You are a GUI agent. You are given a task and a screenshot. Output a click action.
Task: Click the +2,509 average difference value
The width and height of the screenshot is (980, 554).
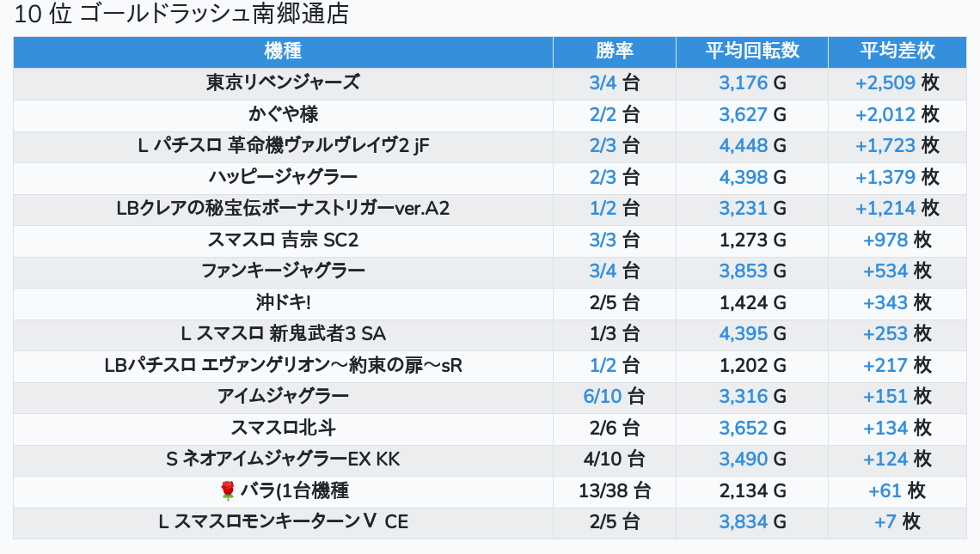point(885,83)
